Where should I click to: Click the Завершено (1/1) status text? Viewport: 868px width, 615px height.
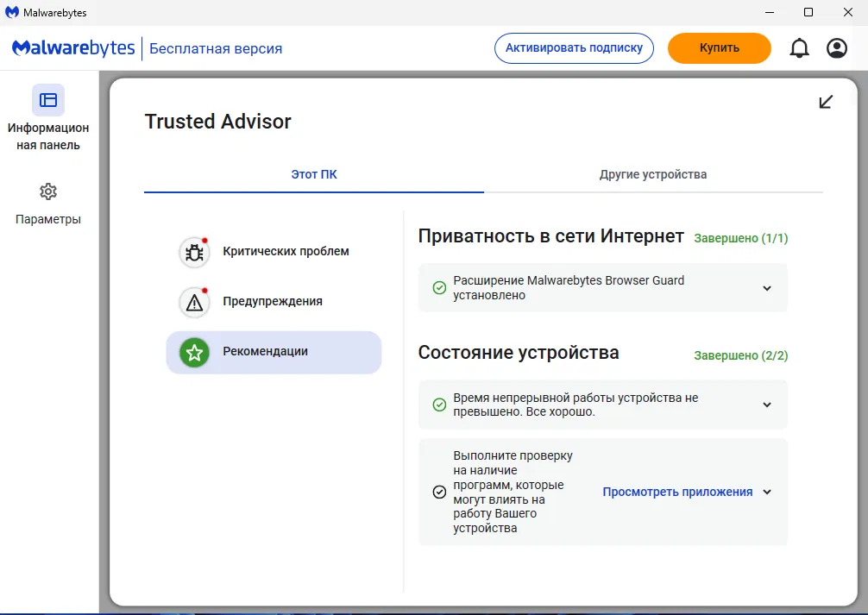pos(740,238)
